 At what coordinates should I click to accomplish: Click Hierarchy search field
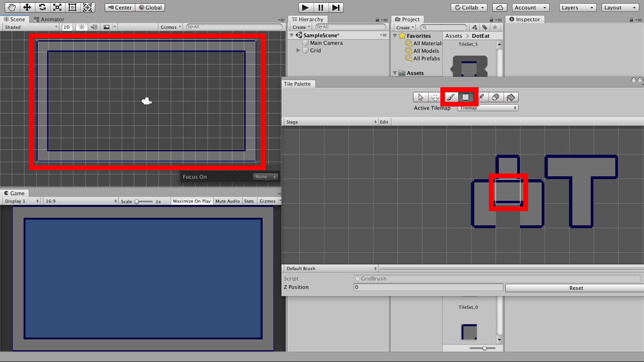(351, 27)
